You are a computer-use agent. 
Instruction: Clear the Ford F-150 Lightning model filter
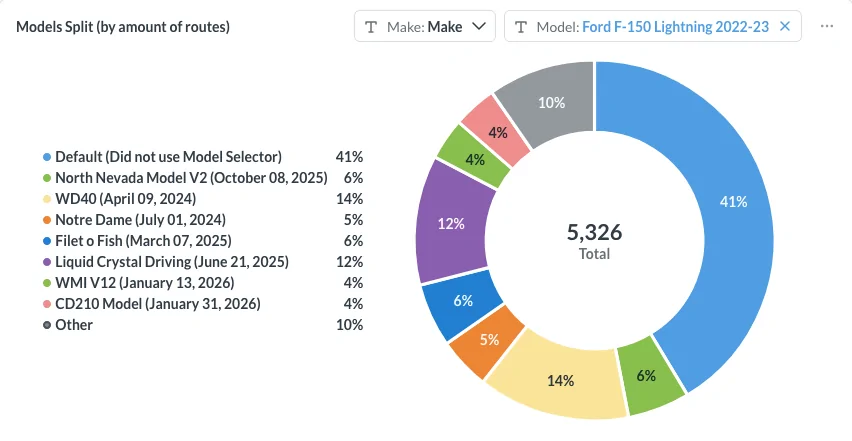pyautogui.click(x=784, y=27)
